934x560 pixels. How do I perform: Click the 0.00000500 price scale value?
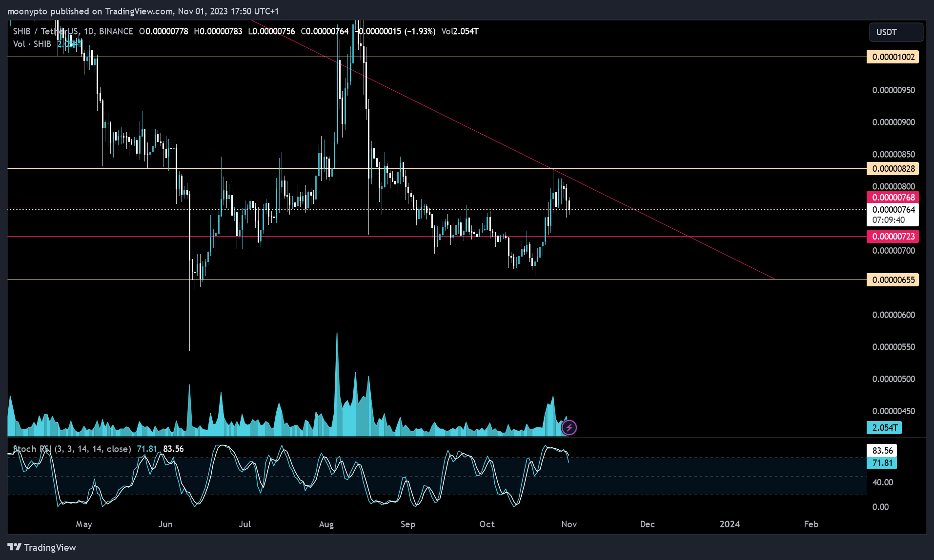pyautogui.click(x=893, y=380)
